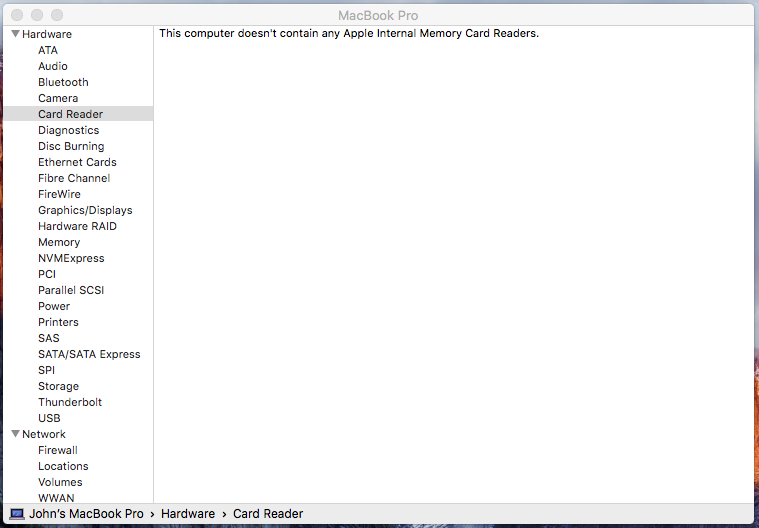The image size is (759, 528).
Task: Show Graphics/Displays information
Action: pos(85,210)
